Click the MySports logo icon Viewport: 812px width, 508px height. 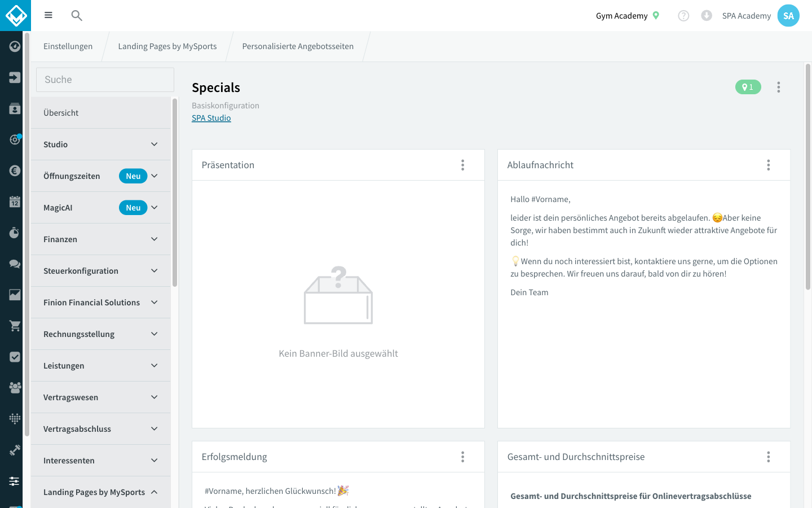15,15
